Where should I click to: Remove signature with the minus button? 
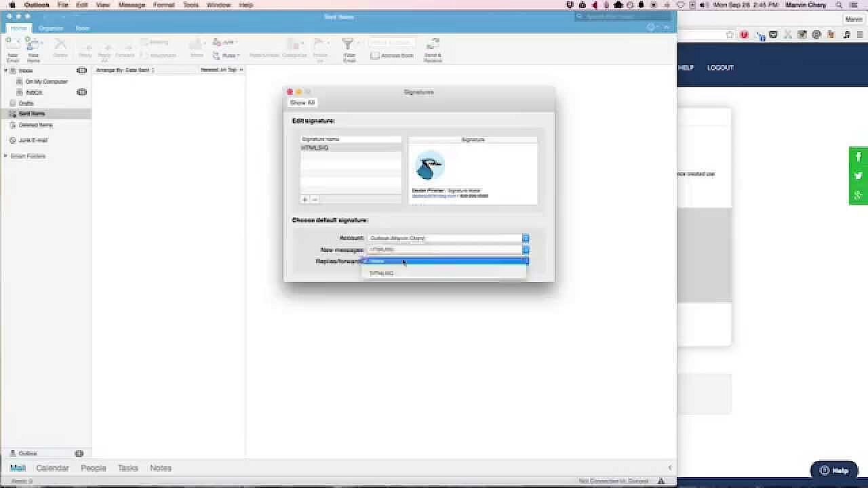click(314, 199)
